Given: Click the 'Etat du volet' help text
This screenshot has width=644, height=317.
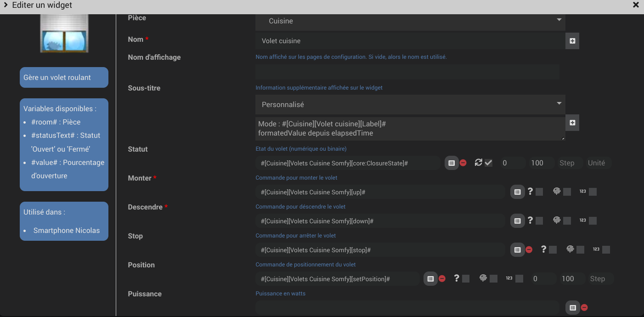Looking at the screenshot, I should pyautogui.click(x=301, y=149).
